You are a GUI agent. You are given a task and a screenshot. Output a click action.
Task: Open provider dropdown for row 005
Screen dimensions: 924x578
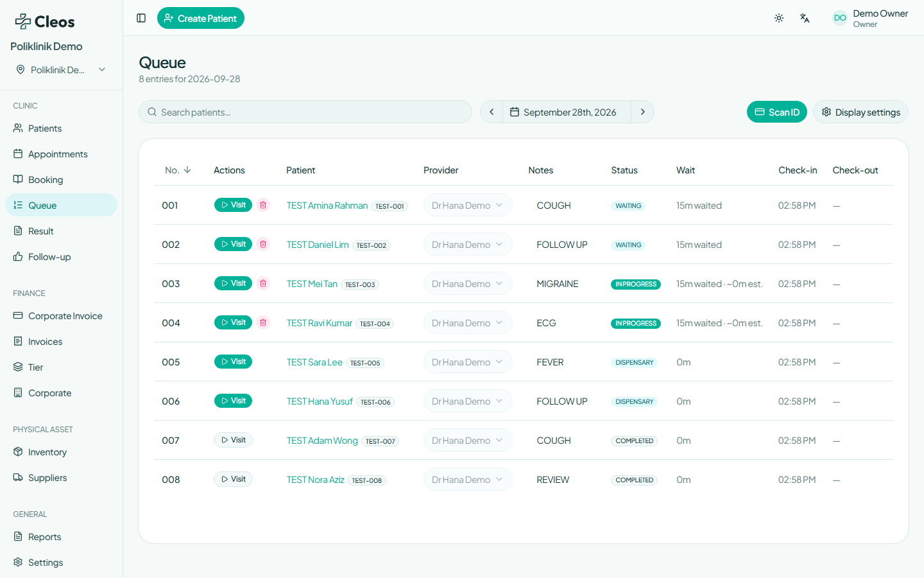[468, 362]
